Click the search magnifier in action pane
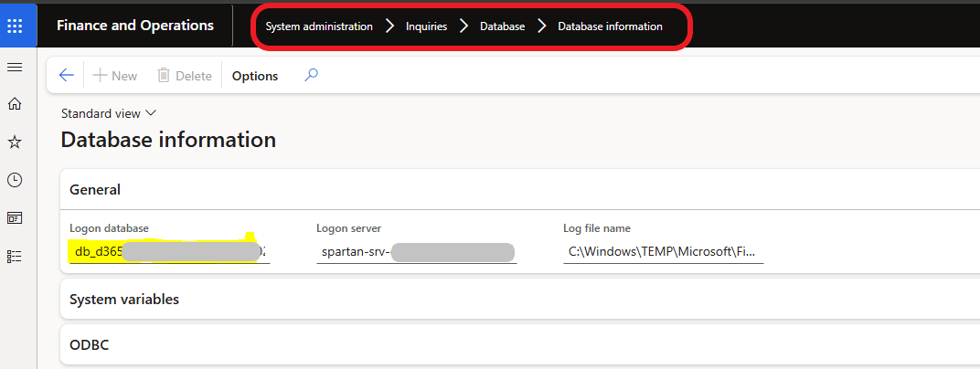980x369 pixels. (x=311, y=76)
